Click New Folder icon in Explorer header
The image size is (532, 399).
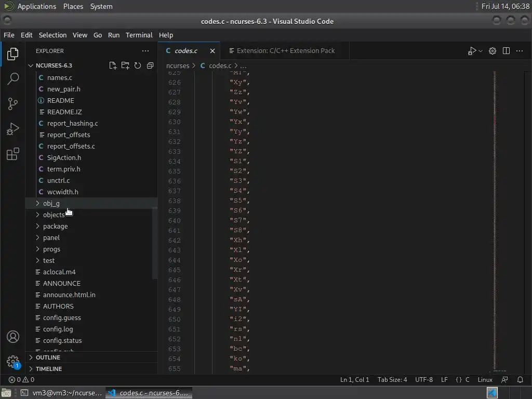(125, 65)
